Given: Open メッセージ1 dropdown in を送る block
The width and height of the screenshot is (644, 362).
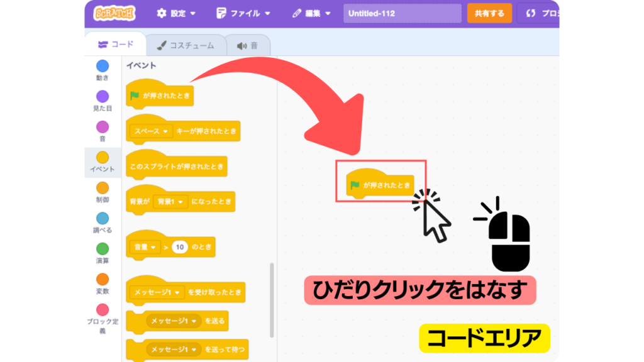Looking at the screenshot, I should coord(174,321).
